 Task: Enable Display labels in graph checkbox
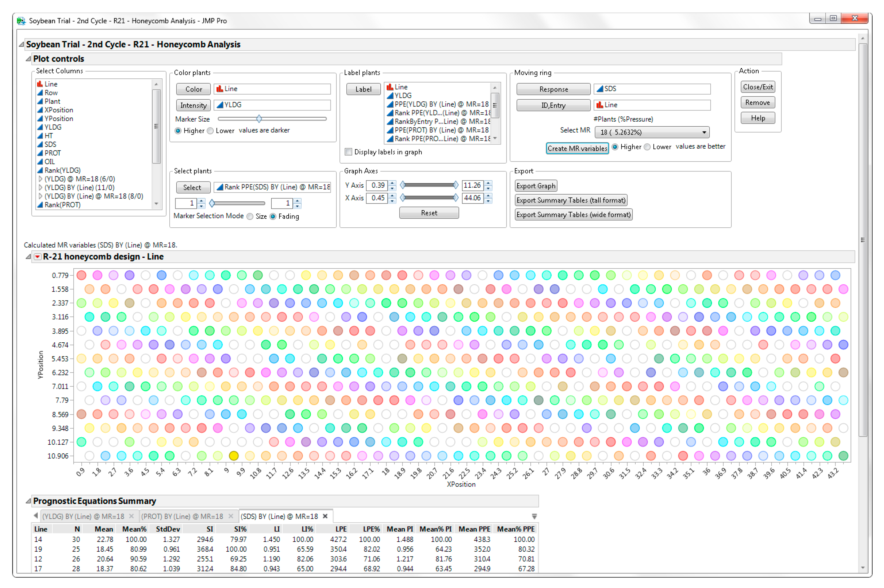pos(348,152)
